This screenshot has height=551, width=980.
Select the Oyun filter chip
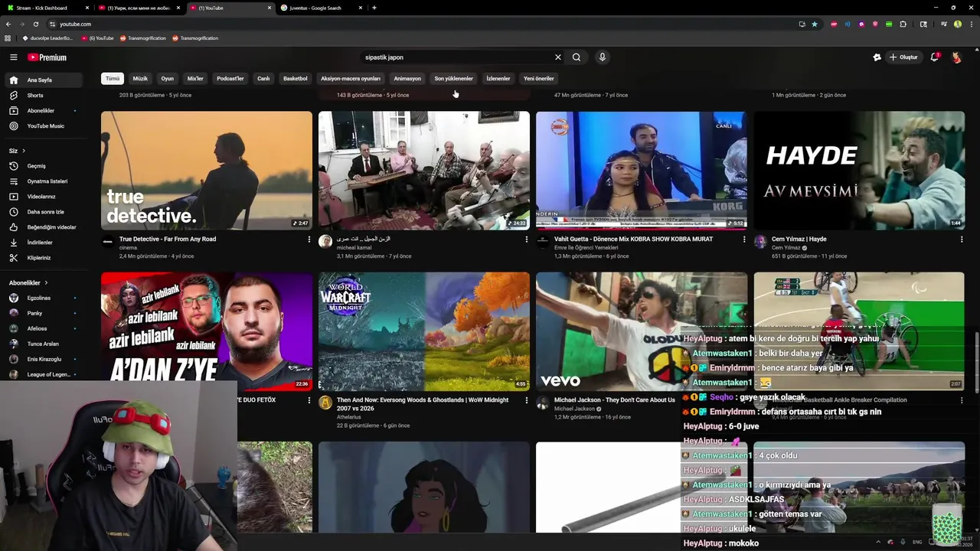(x=168, y=79)
